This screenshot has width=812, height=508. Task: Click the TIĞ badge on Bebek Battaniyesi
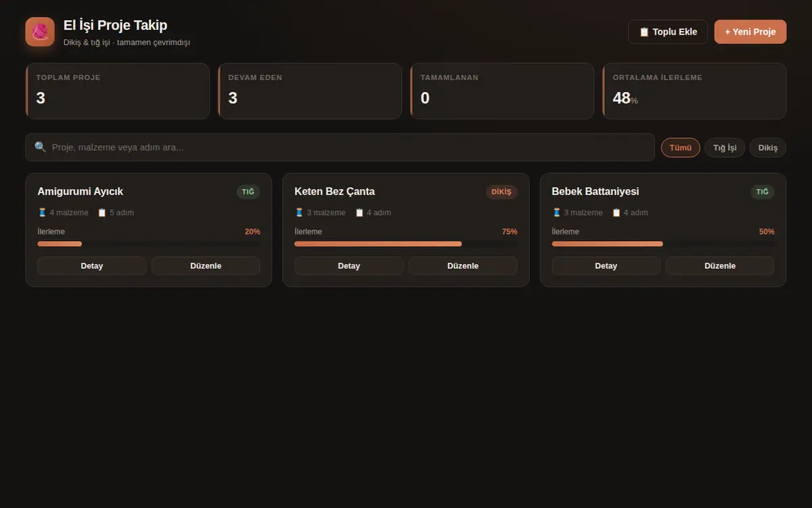click(763, 192)
